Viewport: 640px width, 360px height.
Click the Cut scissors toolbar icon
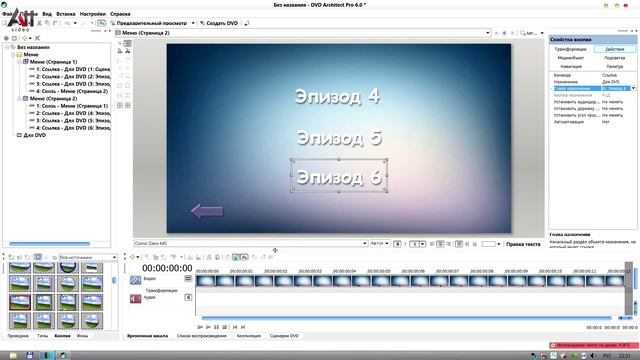coord(40,23)
